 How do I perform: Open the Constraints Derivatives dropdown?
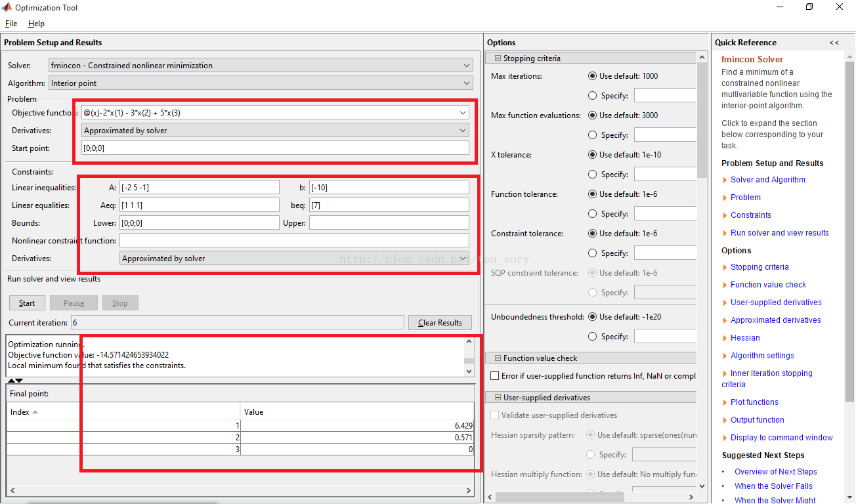pyautogui.click(x=294, y=259)
